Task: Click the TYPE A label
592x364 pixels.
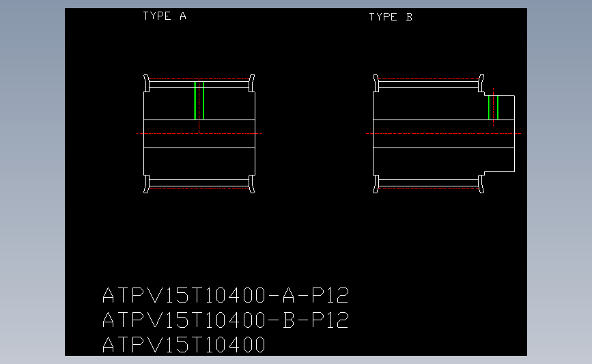Action: [165, 16]
